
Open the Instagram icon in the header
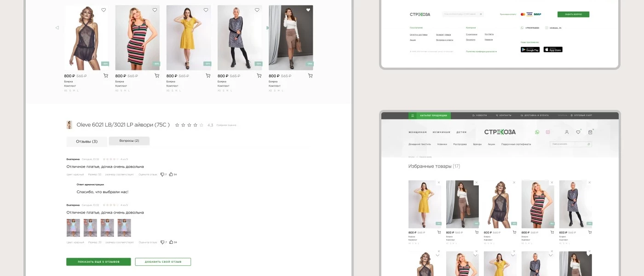click(x=548, y=132)
